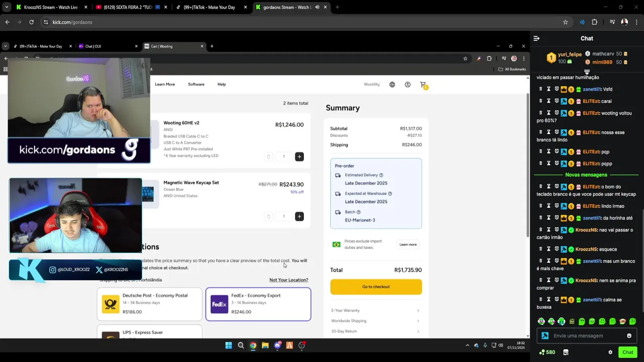Screen dimensions: 644x362
Task: Open File Explorer from the taskbar
Action: tap(265, 345)
